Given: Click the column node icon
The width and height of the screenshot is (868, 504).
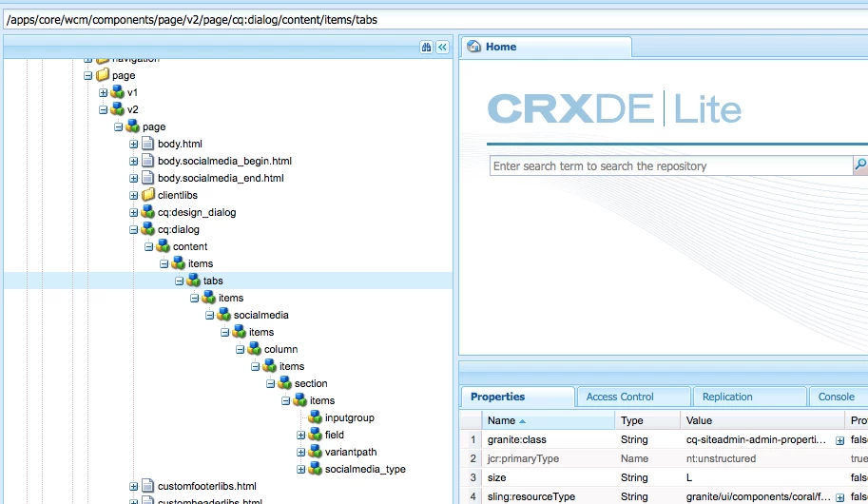Looking at the screenshot, I should 254,349.
